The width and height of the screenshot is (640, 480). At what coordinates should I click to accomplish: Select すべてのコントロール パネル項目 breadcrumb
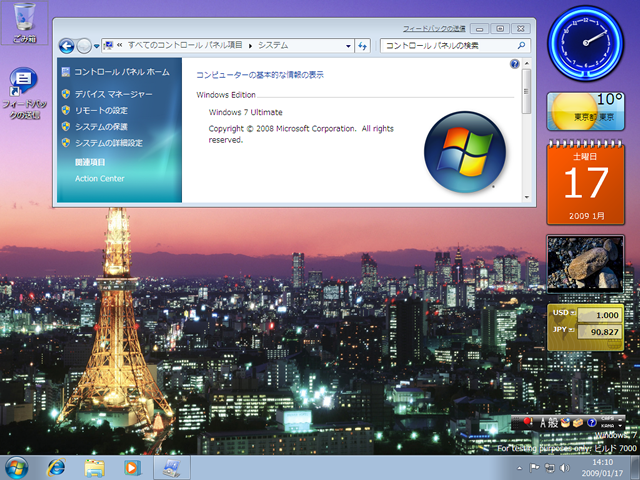click(x=186, y=45)
